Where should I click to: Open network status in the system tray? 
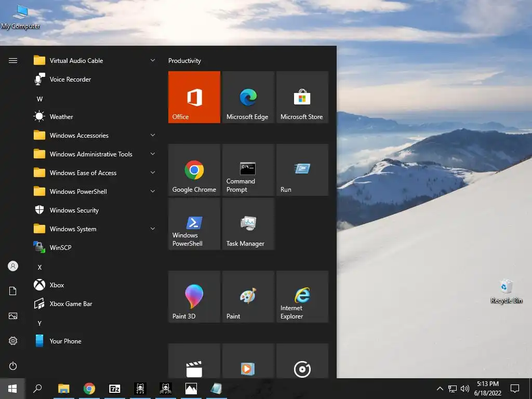[x=453, y=389]
